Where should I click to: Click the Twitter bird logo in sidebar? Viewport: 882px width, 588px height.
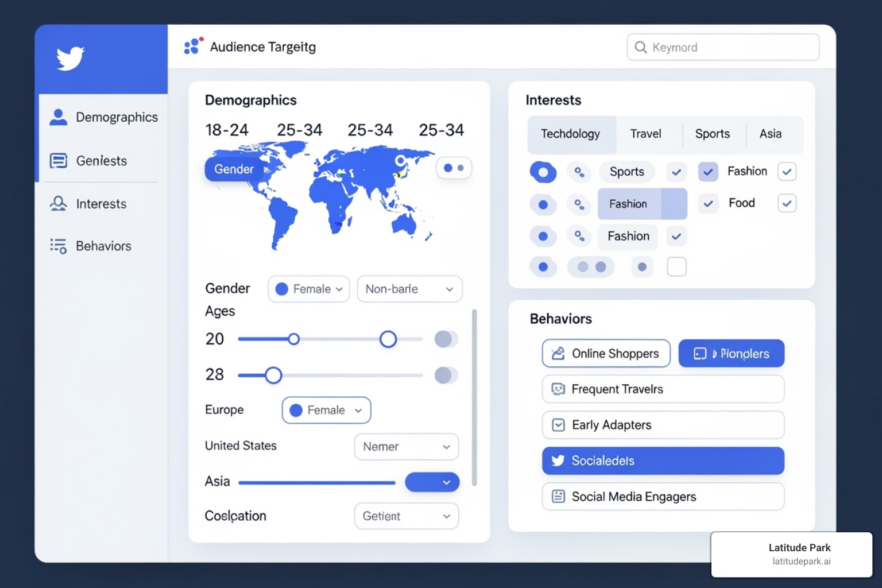(x=70, y=58)
